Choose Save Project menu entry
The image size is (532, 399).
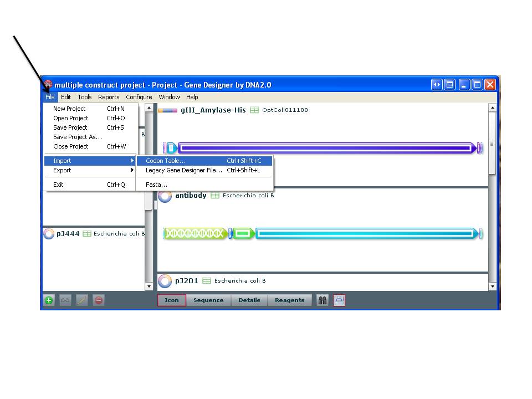(90, 127)
